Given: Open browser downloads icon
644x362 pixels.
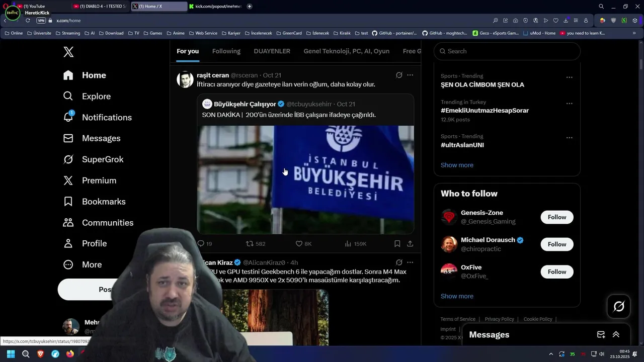Looking at the screenshot, I should tap(566, 21).
